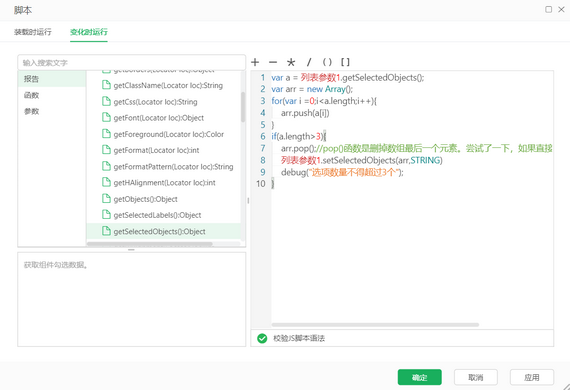
Task: Select the 参数 category
Action: click(x=52, y=111)
